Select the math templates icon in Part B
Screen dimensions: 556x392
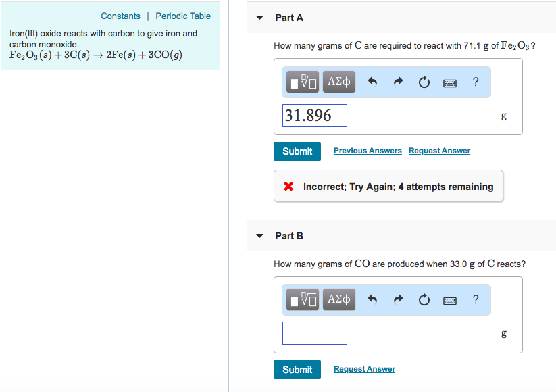(x=301, y=299)
